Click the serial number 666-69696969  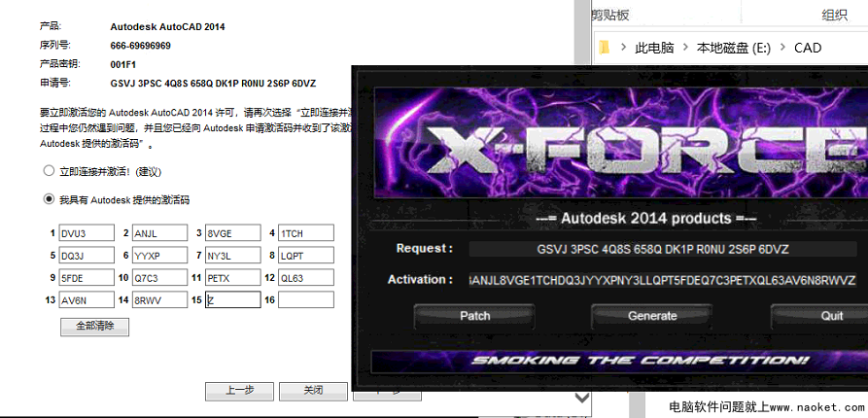(x=141, y=46)
